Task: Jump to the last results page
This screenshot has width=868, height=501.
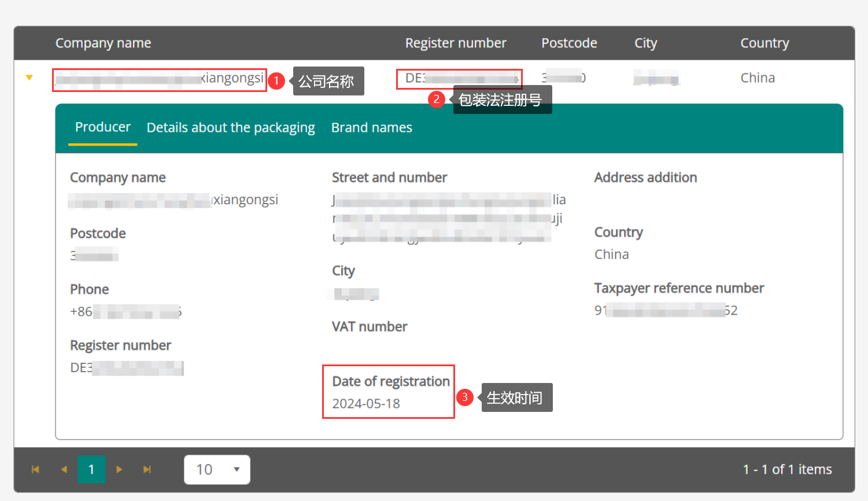Action: tap(147, 469)
